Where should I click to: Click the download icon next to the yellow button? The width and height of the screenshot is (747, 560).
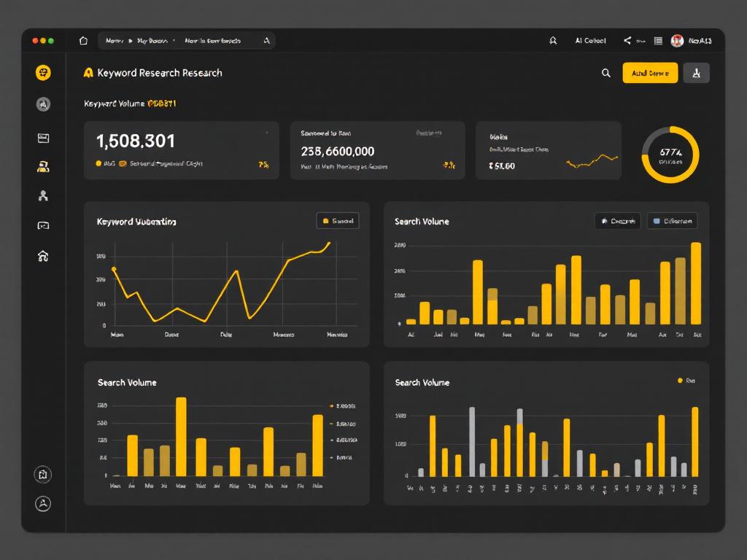[697, 73]
